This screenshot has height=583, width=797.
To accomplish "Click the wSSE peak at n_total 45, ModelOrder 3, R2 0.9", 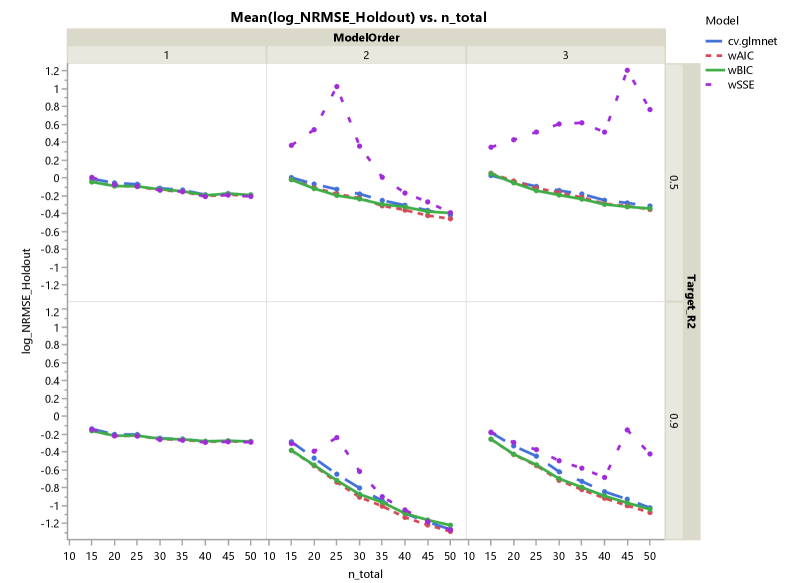I will pos(627,430).
